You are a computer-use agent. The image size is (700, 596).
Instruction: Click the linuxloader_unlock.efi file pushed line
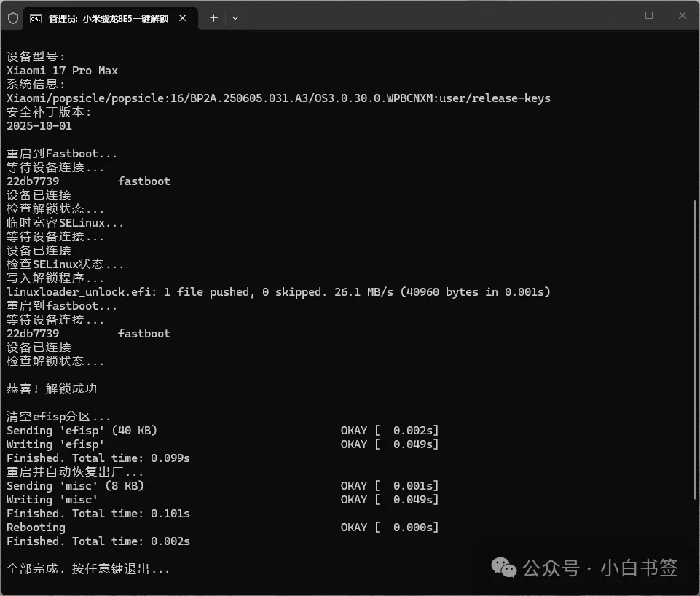point(278,292)
